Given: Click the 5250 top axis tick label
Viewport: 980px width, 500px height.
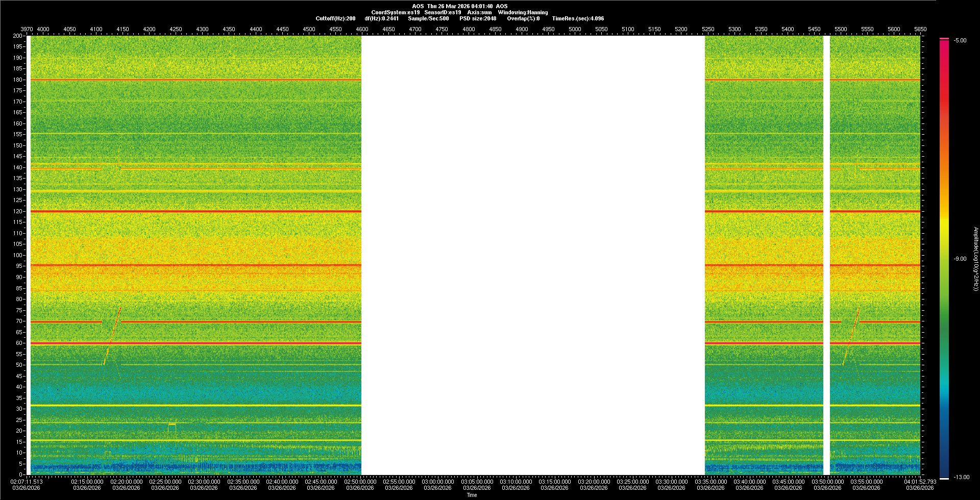Looking at the screenshot, I should pos(708,29).
